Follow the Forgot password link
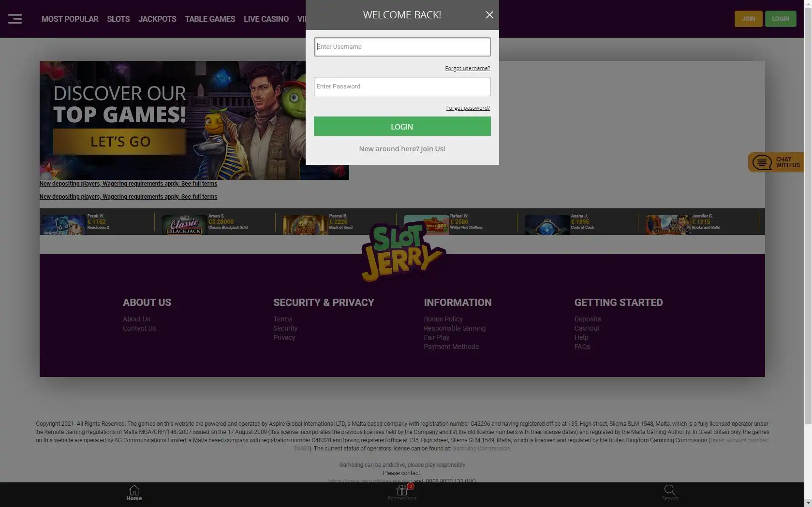Viewport: 812px width, 507px height. pos(468,108)
